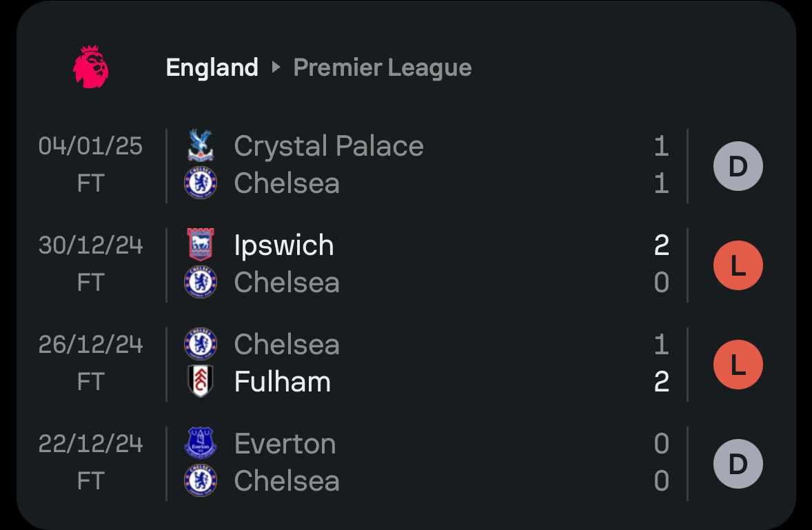Select the Ipswich team name
The width and height of the screenshot is (812, 530).
[284, 245]
